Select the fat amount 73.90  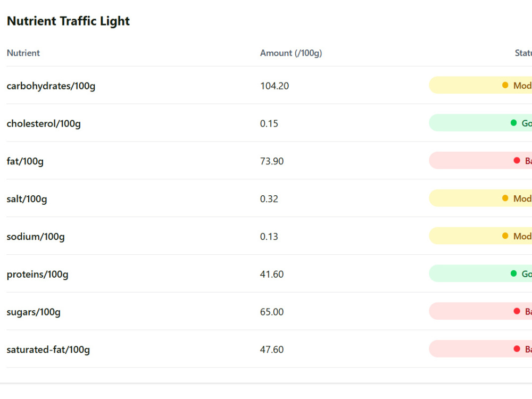pos(272,161)
